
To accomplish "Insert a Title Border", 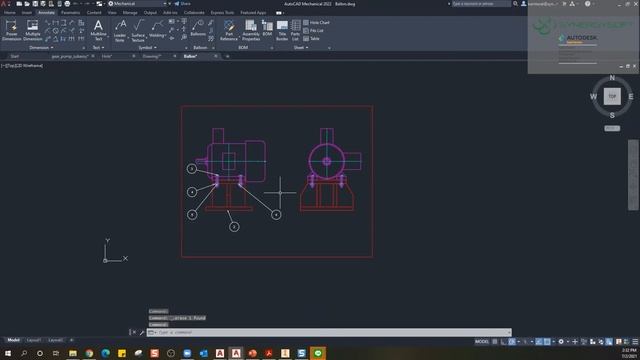I will click(x=282, y=30).
